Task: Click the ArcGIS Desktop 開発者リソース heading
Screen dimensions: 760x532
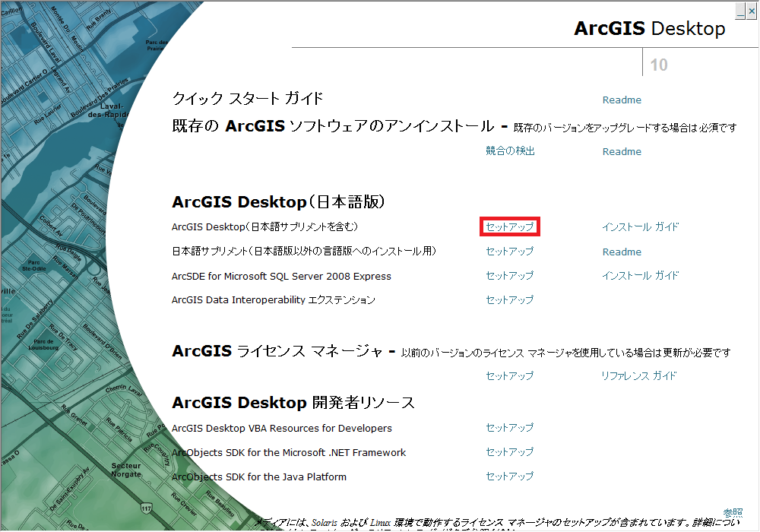Action: pyautogui.click(x=293, y=403)
